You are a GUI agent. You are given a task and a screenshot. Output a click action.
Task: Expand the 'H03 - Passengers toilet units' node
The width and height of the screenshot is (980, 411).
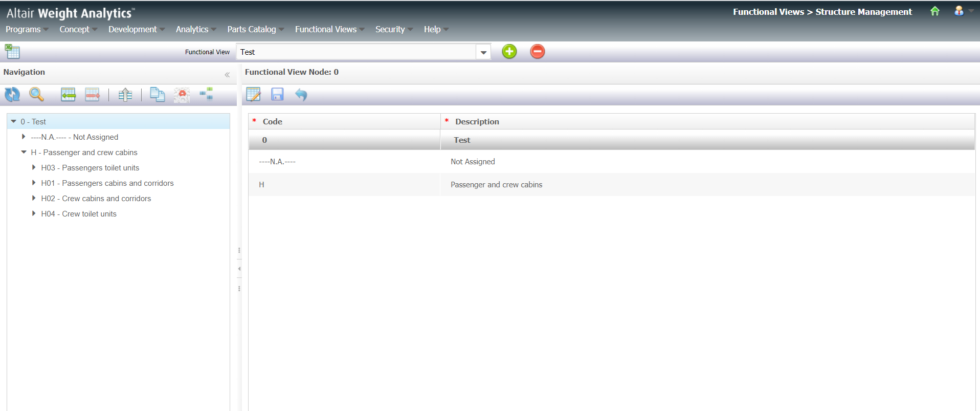coord(34,167)
